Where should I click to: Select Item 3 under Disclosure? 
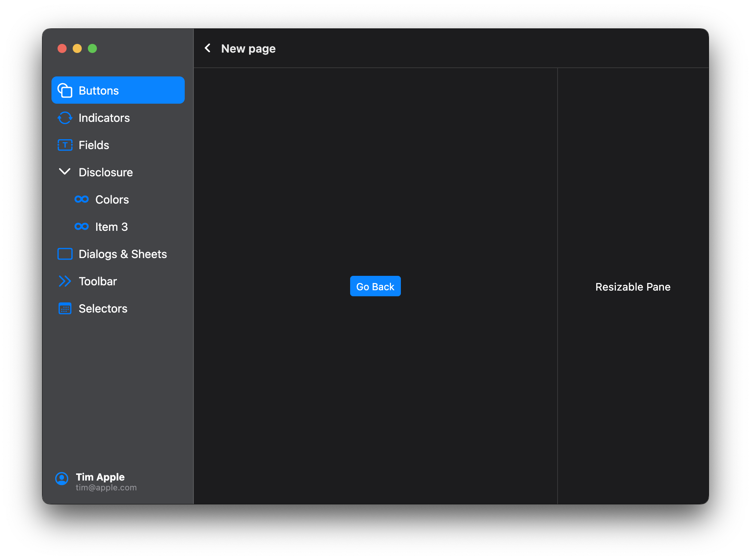click(x=111, y=227)
